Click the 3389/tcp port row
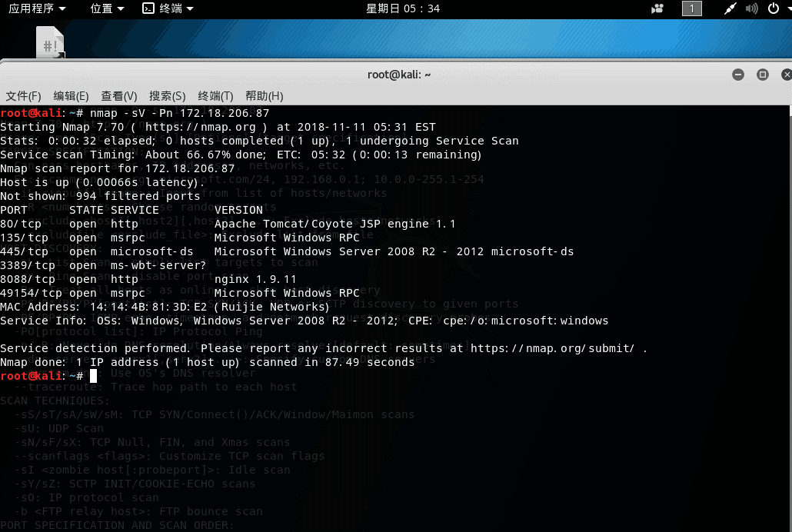Screen dimensions: 792x532 click(x=104, y=266)
